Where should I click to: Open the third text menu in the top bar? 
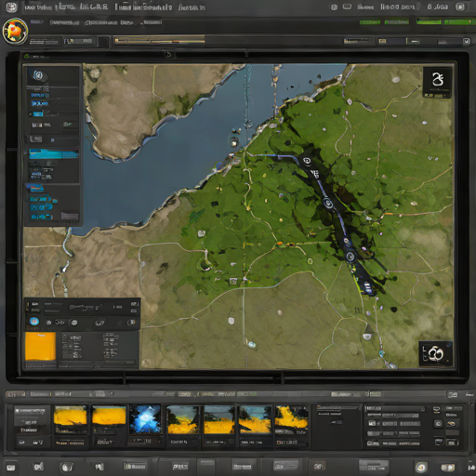click(x=94, y=7)
